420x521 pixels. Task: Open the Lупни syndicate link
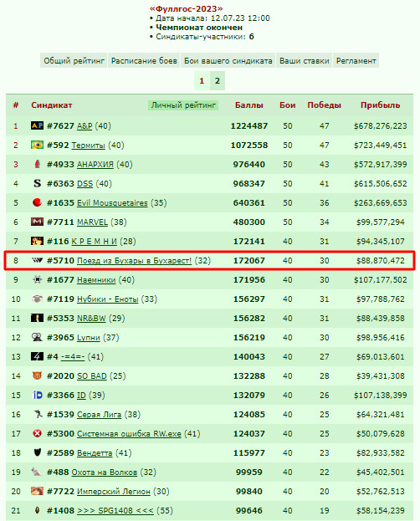[x=89, y=338]
